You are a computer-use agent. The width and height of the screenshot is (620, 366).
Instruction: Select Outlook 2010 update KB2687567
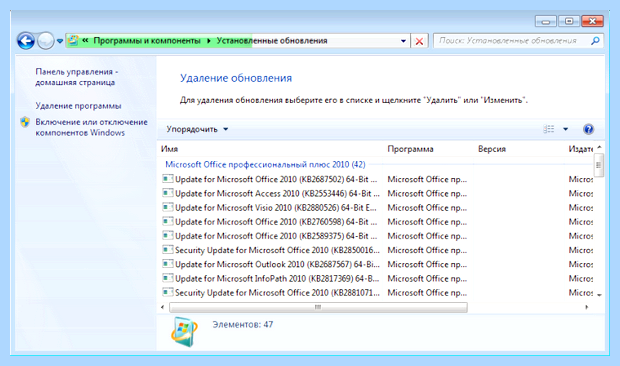pos(277,265)
